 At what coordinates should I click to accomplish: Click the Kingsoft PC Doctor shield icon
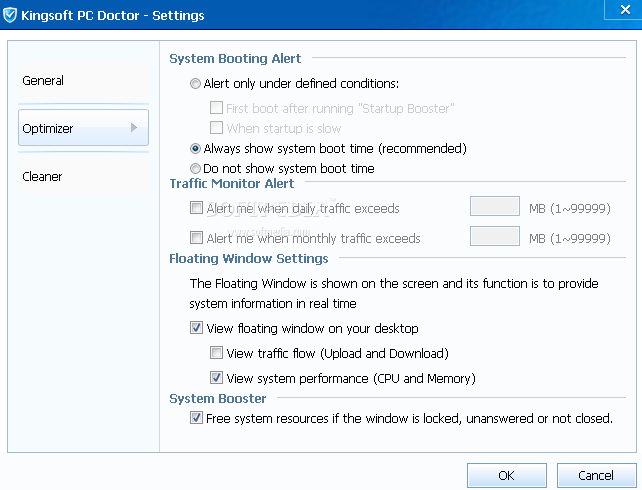(10, 16)
